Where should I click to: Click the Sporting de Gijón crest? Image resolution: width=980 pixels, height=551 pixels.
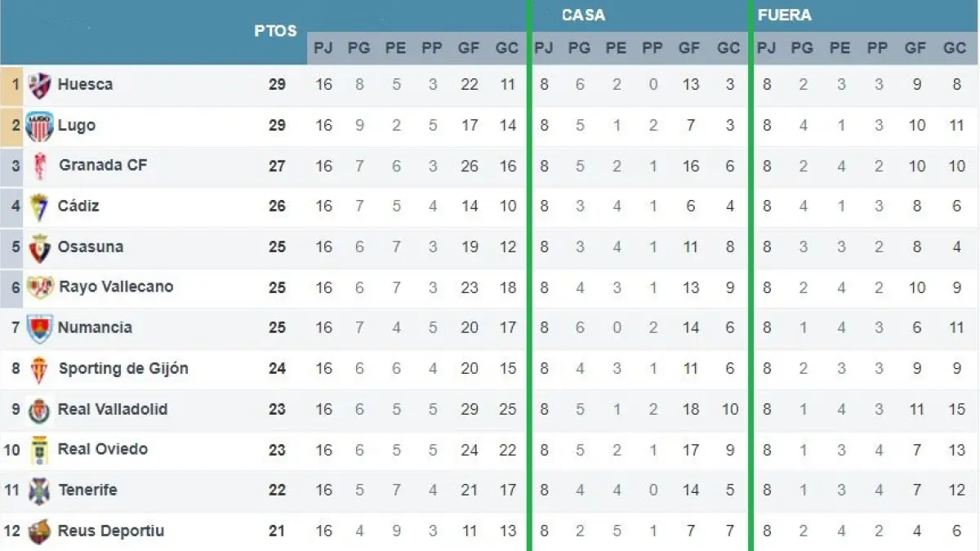coord(40,369)
